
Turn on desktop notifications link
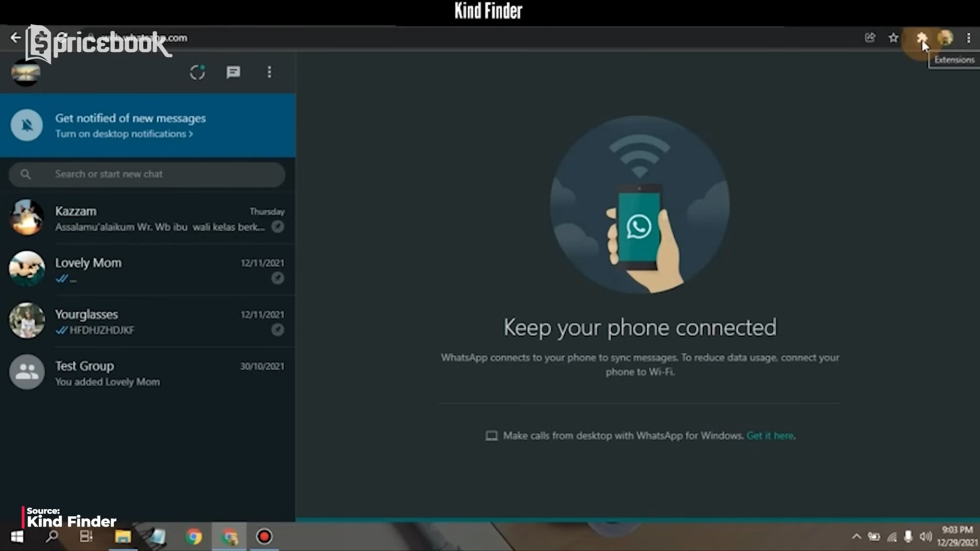coord(124,134)
